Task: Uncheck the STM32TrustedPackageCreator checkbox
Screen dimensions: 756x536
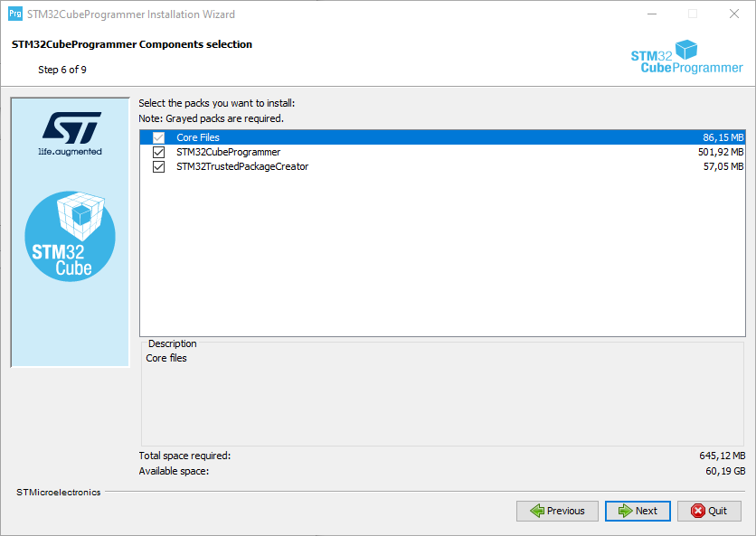Action: click(159, 166)
